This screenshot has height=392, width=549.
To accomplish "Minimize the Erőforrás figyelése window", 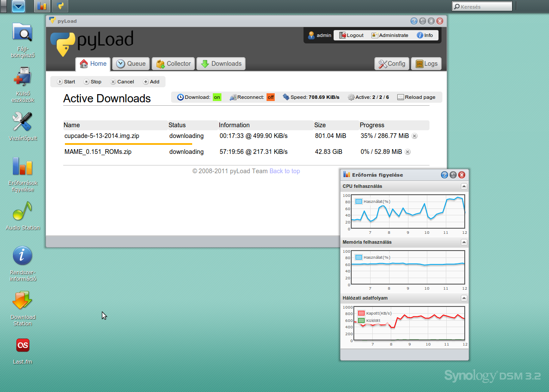I will tap(453, 175).
